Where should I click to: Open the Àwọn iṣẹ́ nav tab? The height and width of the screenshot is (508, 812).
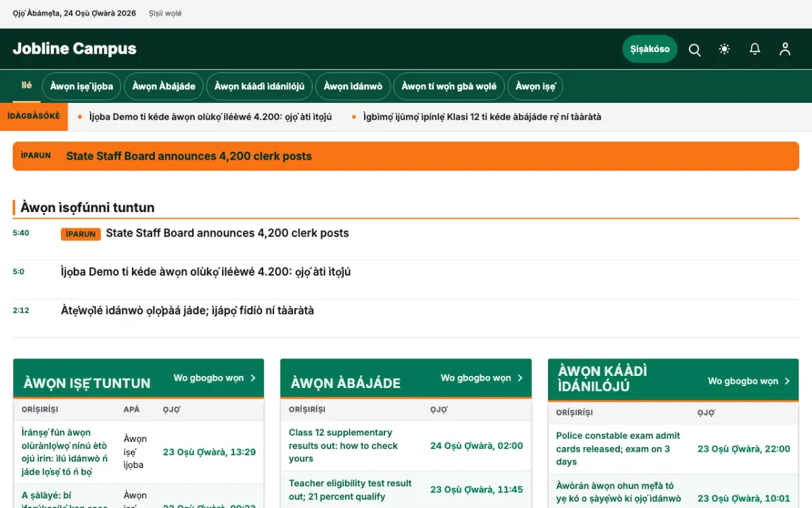point(535,86)
